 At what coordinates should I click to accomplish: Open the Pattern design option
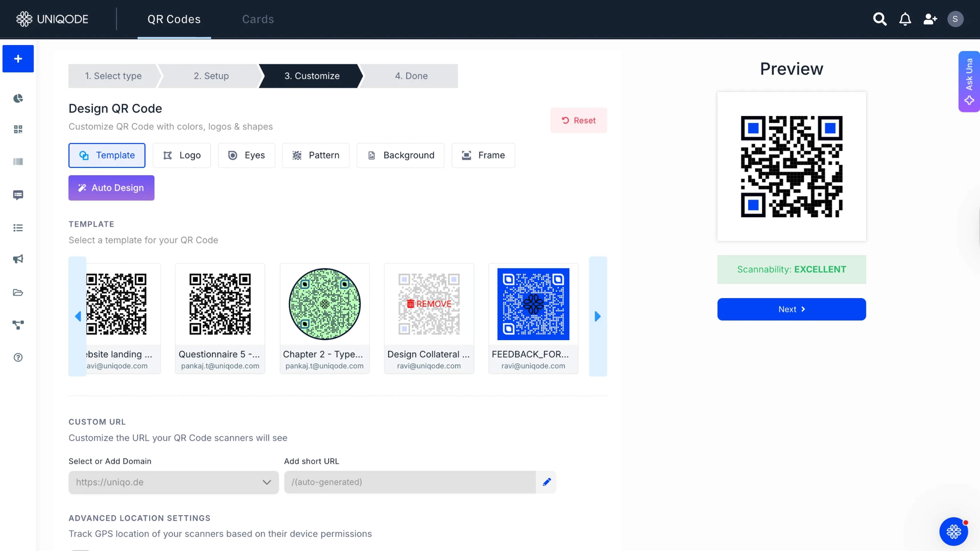tap(316, 155)
